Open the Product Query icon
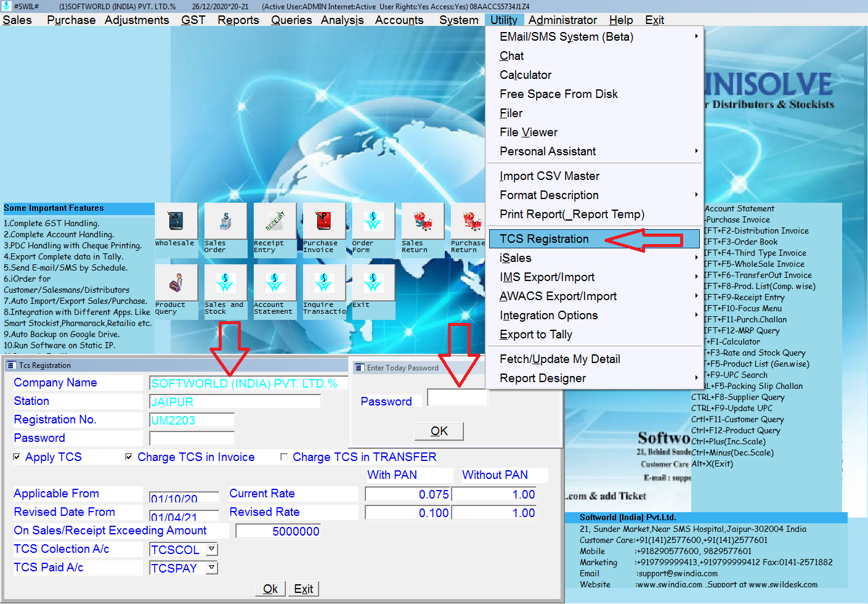This screenshot has height=604, width=868. [x=176, y=282]
